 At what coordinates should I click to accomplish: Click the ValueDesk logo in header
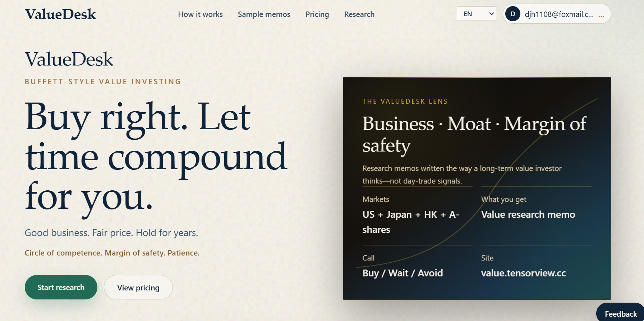(x=60, y=14)
